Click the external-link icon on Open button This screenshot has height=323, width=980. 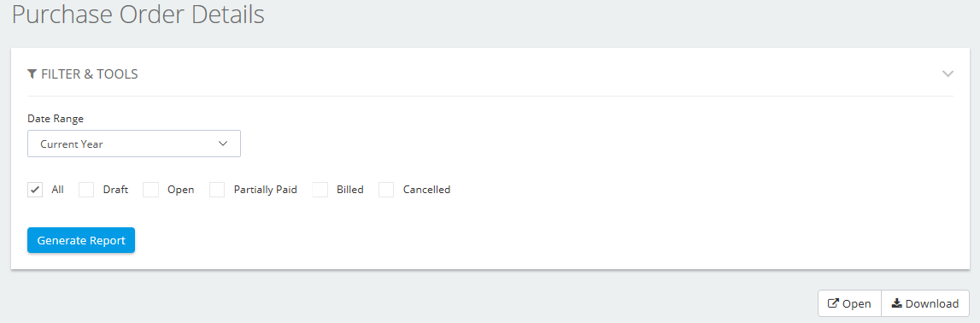[x=832, y=303]
